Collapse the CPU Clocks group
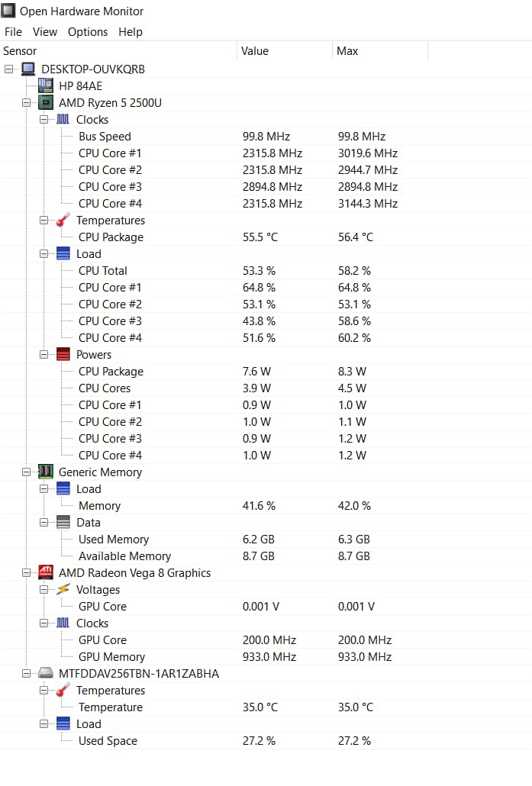 [x=44, y=120]
